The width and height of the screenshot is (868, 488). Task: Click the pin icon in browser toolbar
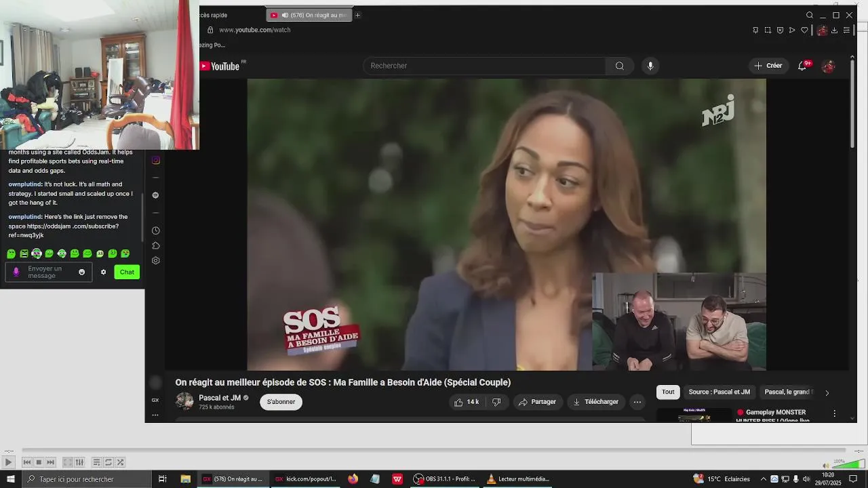click(755, 30)
